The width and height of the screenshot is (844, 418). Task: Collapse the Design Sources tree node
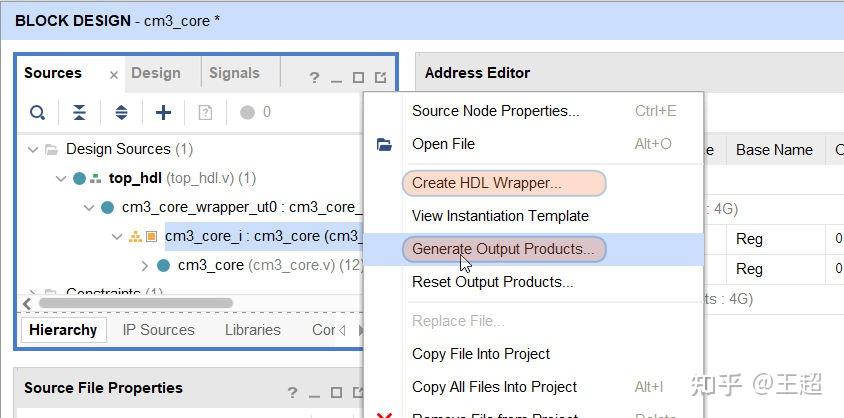point(33,150)
